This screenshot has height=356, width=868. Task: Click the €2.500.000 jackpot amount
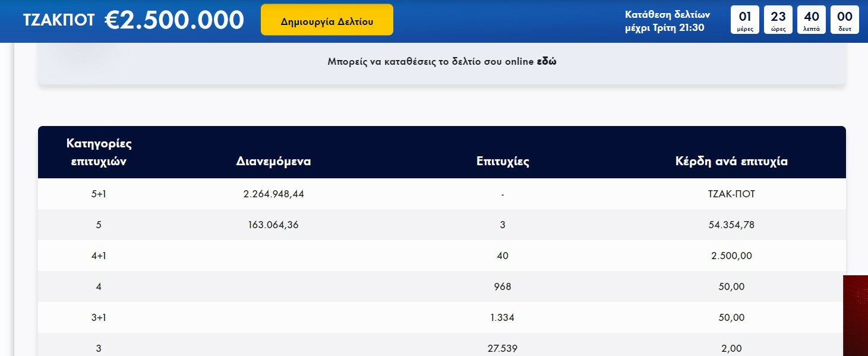(x=174, y=20)
